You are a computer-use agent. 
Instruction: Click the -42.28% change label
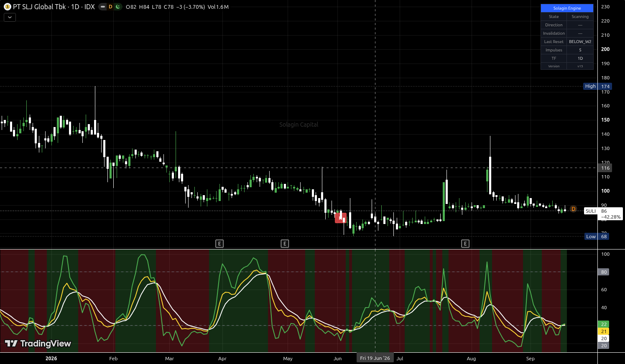611,217
